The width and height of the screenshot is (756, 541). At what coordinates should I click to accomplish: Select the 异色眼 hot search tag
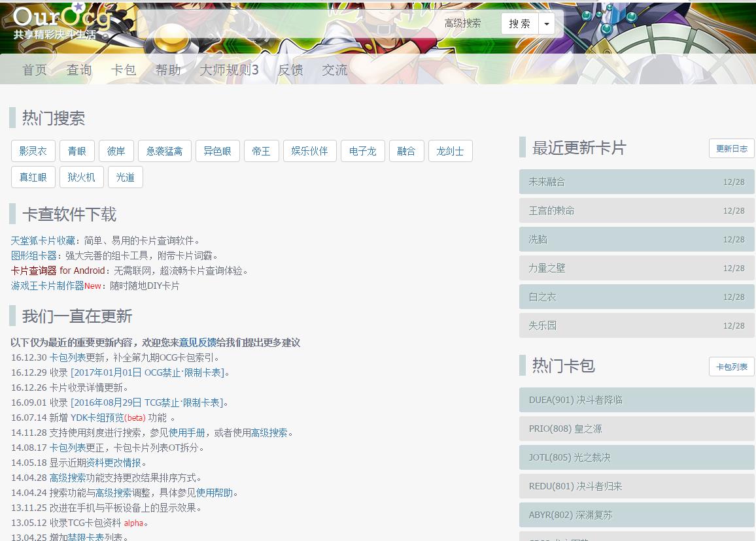(217, 152)
